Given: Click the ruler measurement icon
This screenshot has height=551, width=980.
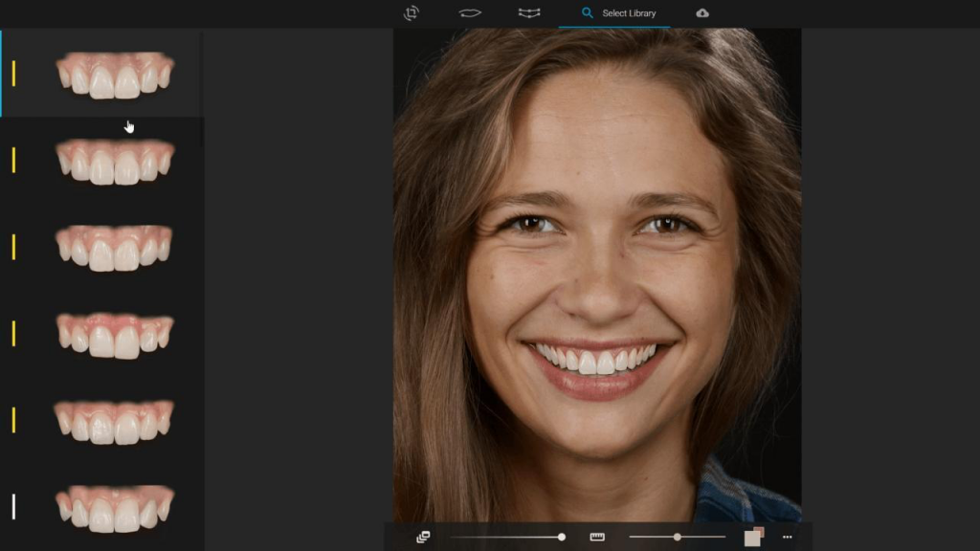Looking at the screenshot, I should (597, 537).
